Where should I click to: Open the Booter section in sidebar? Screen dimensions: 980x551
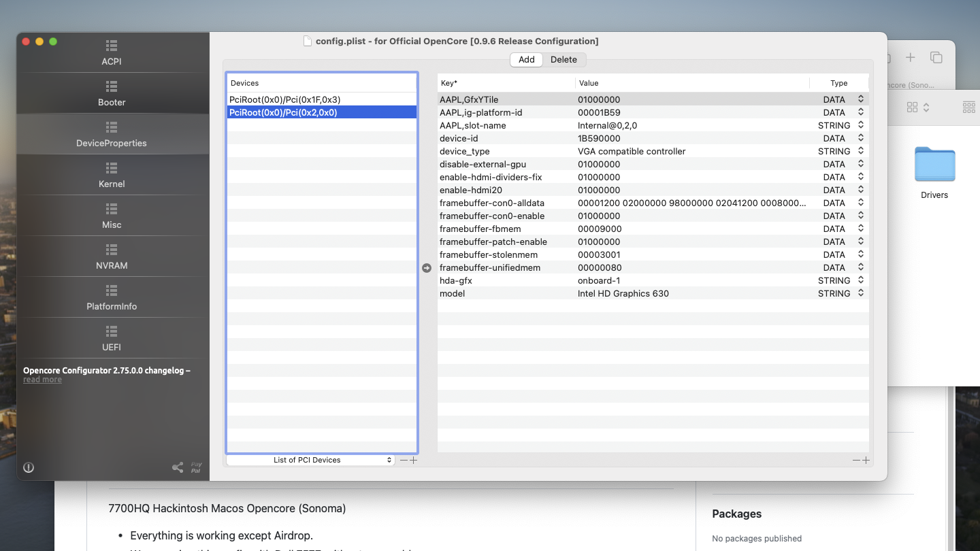[112, 93]
